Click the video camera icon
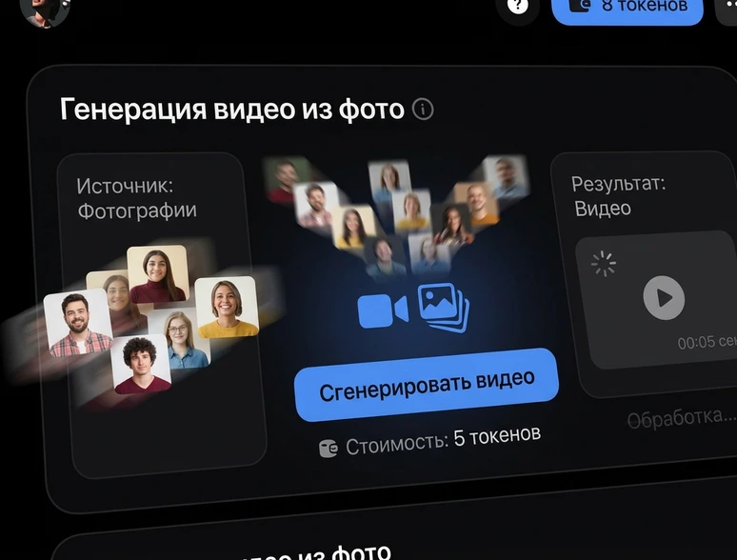Screen dimensions: 737x560 383,310
